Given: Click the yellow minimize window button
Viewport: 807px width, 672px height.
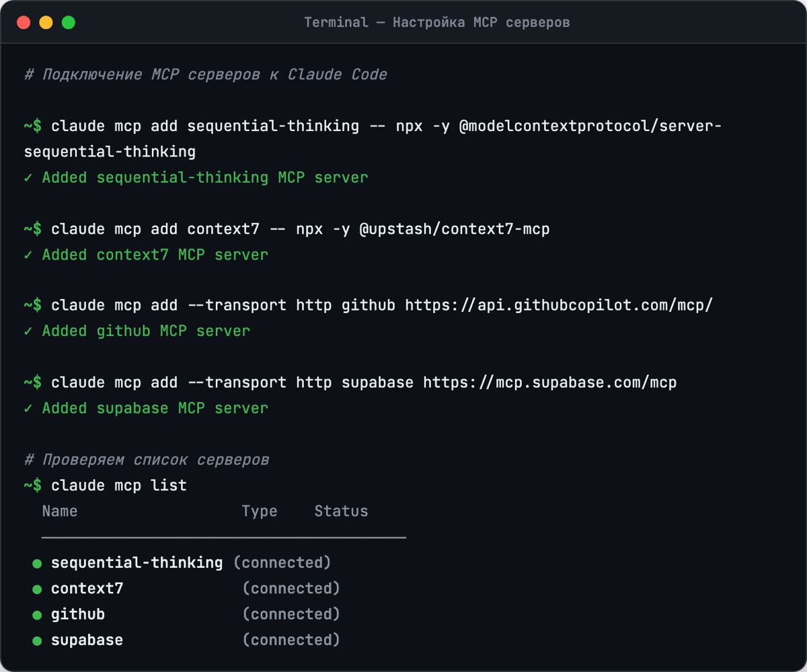Looking at the screenshot, I should click(x=46, y=22).
